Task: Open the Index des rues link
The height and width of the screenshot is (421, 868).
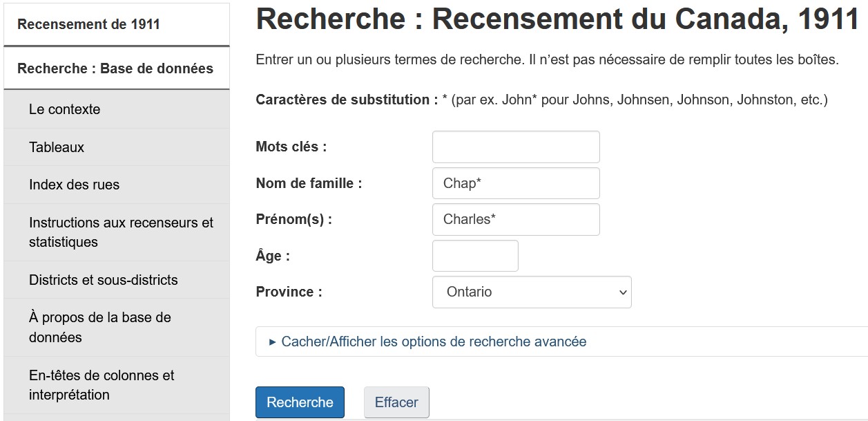Action: (74, 185)
